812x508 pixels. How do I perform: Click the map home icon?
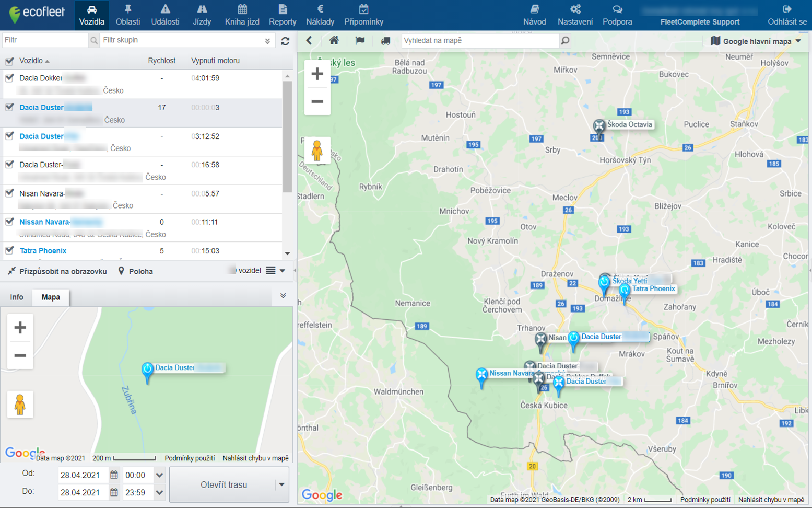click(x=334, y=41)
